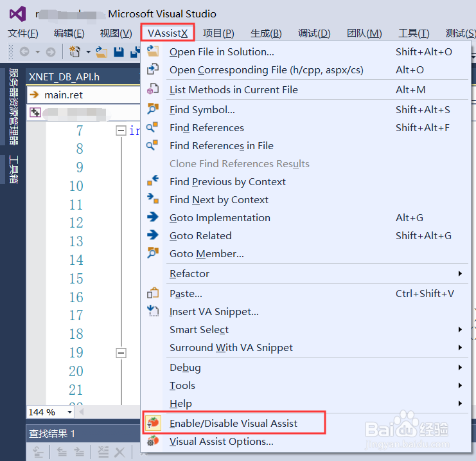The height and width of the screenshot is (461, 476).
Task: Expand the Smart Select submenu arrow
Action: 460,329
